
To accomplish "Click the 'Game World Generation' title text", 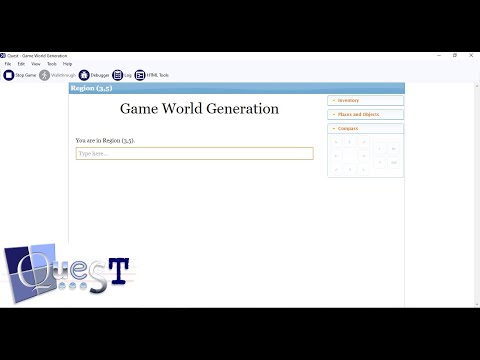I will [199, 109].
